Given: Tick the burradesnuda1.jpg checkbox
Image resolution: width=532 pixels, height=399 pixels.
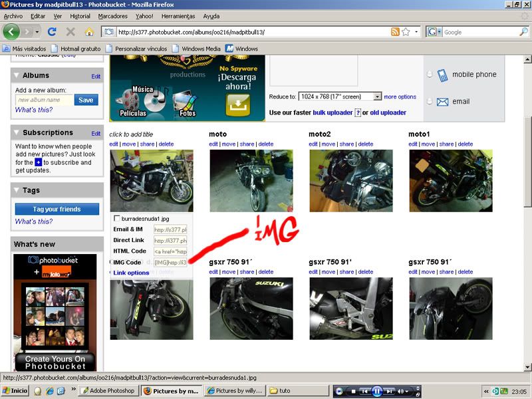Looking at the screenshot, I should point(117,219).
